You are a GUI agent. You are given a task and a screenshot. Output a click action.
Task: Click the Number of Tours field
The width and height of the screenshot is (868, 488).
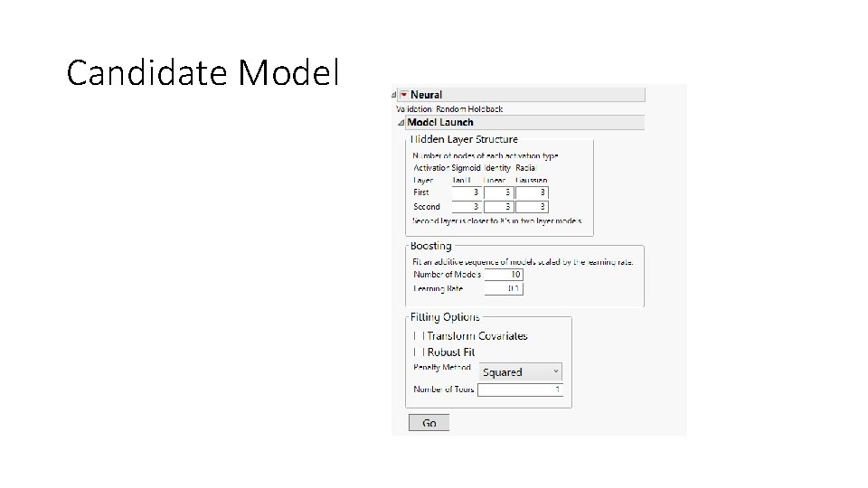click(520, 389)
